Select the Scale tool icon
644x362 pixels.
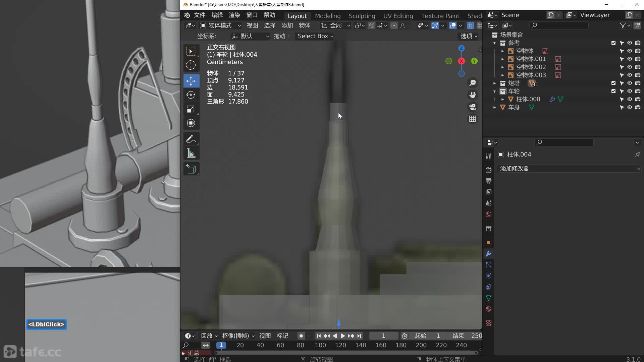coord(191,109)
